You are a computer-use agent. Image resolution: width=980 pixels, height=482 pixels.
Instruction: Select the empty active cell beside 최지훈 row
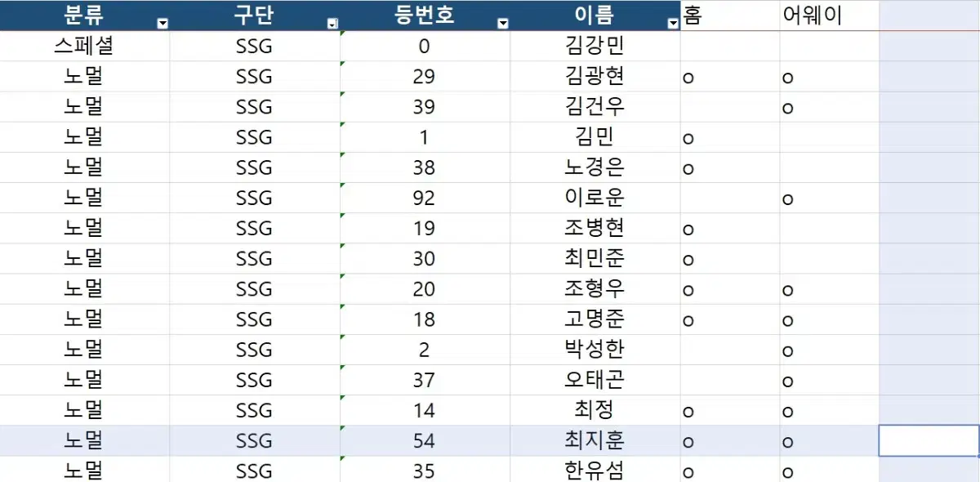coord(929,441)
